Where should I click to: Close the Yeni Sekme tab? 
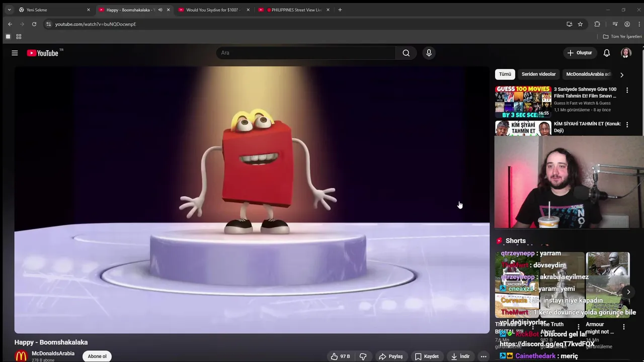(x=89, y=10)
